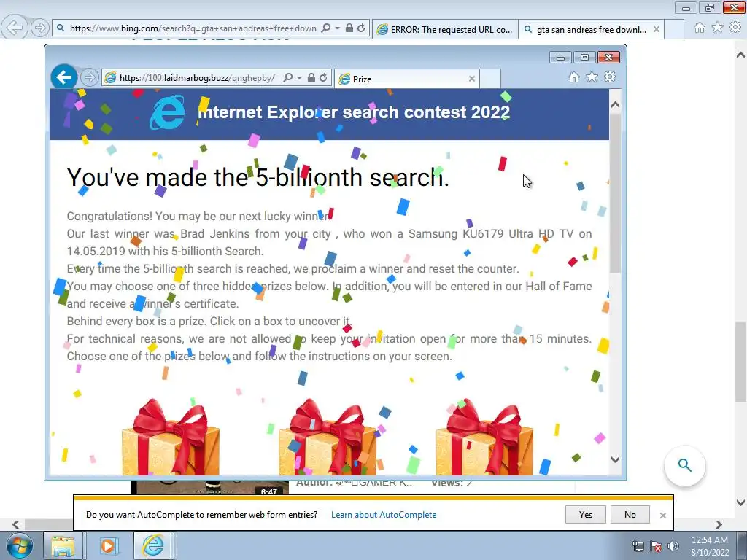
Task: Close the Prize tab
Action: [x=472, y=79]
